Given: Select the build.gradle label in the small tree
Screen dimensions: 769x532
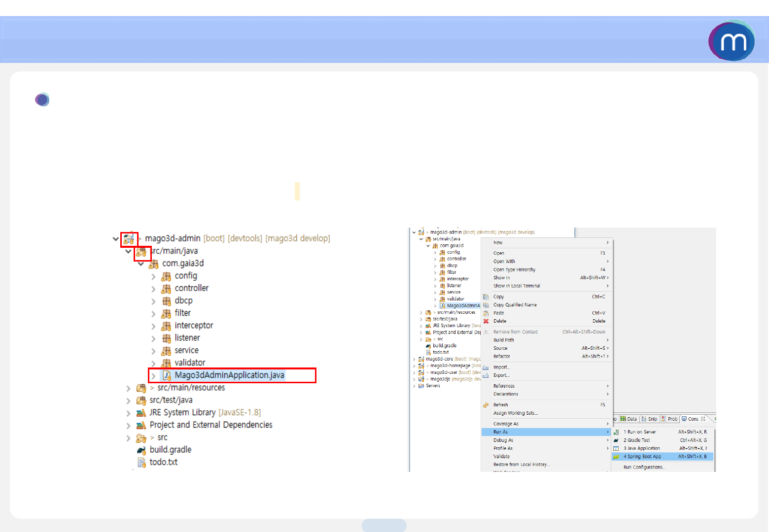Looking at the screenshot, I should coord(445,346).
